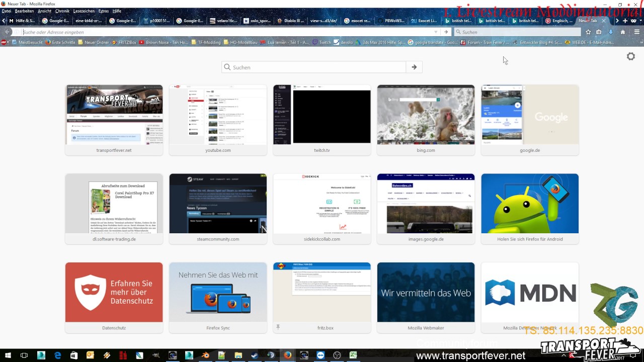Open the Firefox Sync tile
Screen dimensions: 644x362
tap(218, 298)
